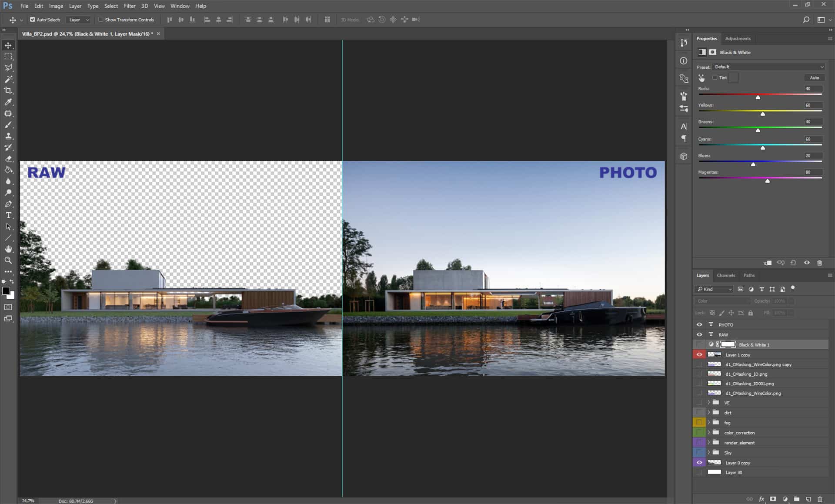Open the Image menu
The height and width of the screenshot is (504, 835).
(x=56, y=6)
